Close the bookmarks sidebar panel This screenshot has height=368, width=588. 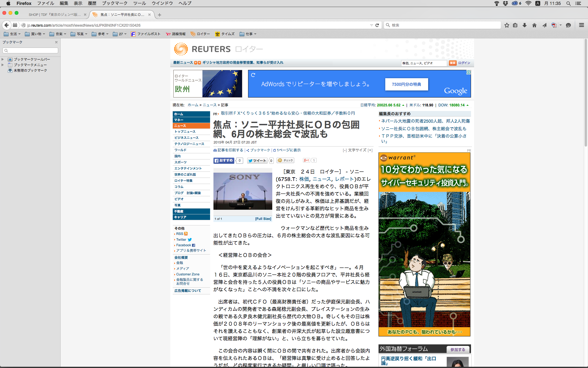tap(56, 42)
